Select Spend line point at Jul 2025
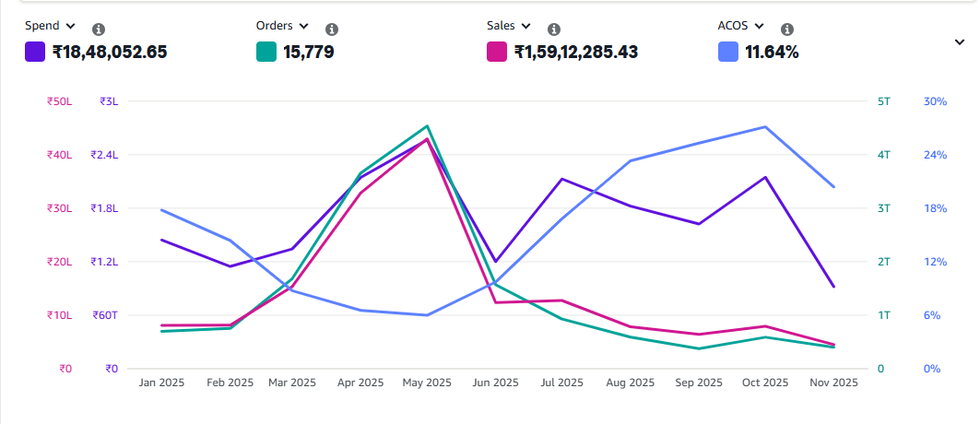The width and height of the screenshot is (980, 424). [x=562, y=179]
